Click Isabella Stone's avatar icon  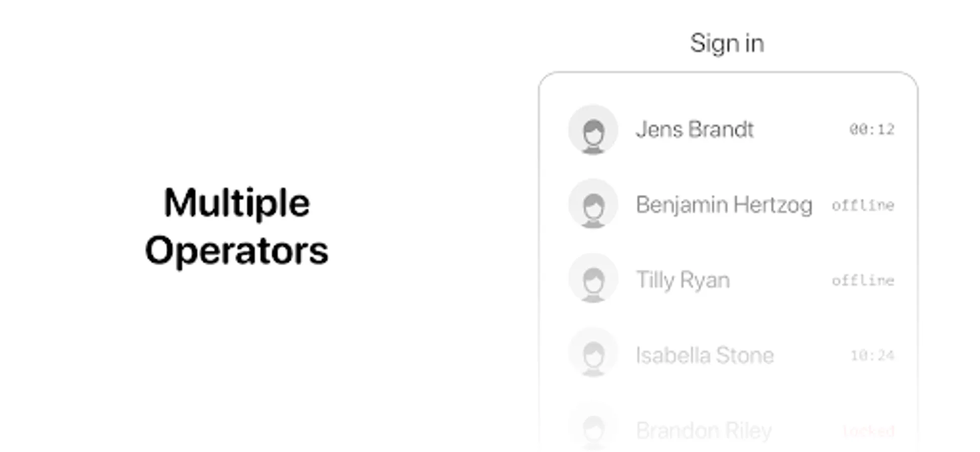coord(593,354)
